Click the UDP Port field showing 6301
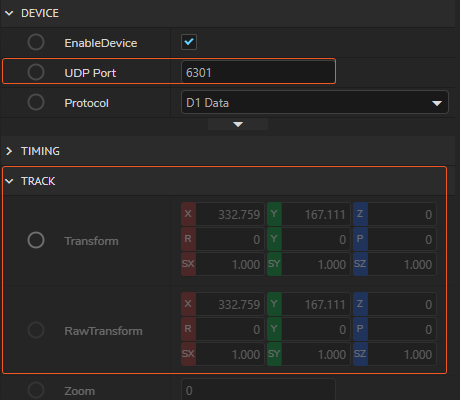460x400 pixels. point(258,72)
